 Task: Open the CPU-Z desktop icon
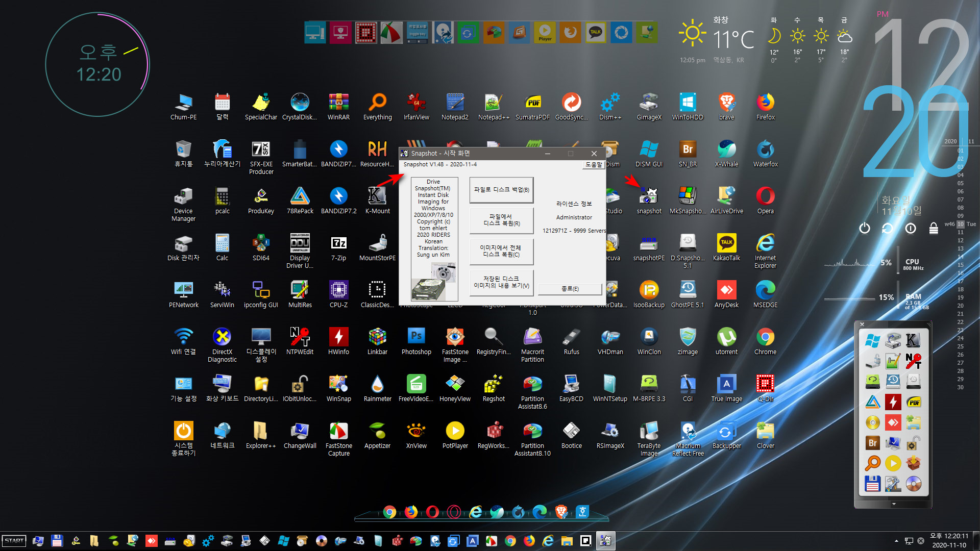pos(338,294)
